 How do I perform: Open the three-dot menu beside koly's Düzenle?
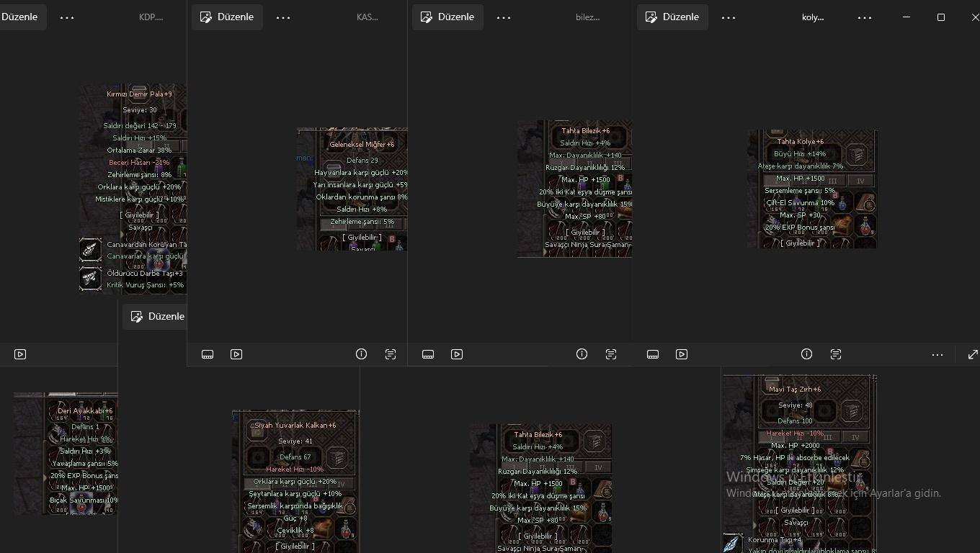click(x=729, y=17)
